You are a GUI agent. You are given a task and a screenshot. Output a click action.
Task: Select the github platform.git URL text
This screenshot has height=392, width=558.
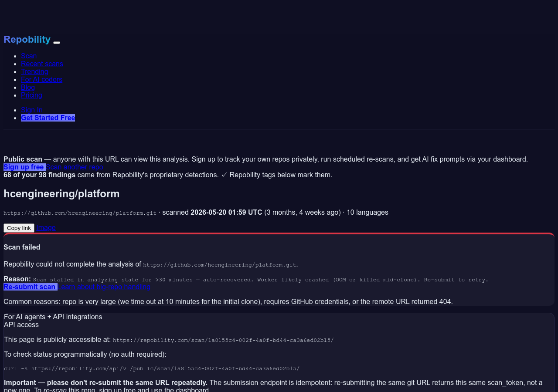[80, 213]
